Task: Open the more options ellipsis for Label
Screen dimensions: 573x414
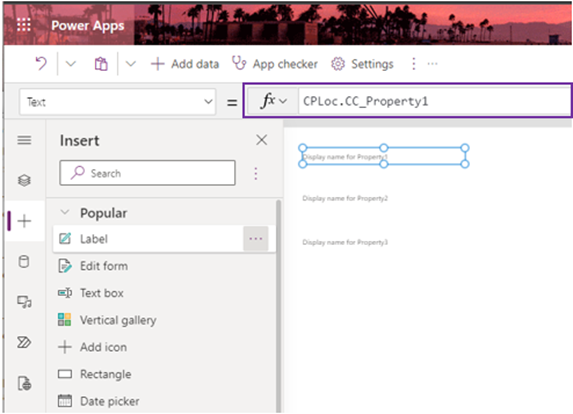Action: click(x=255, y=239)
